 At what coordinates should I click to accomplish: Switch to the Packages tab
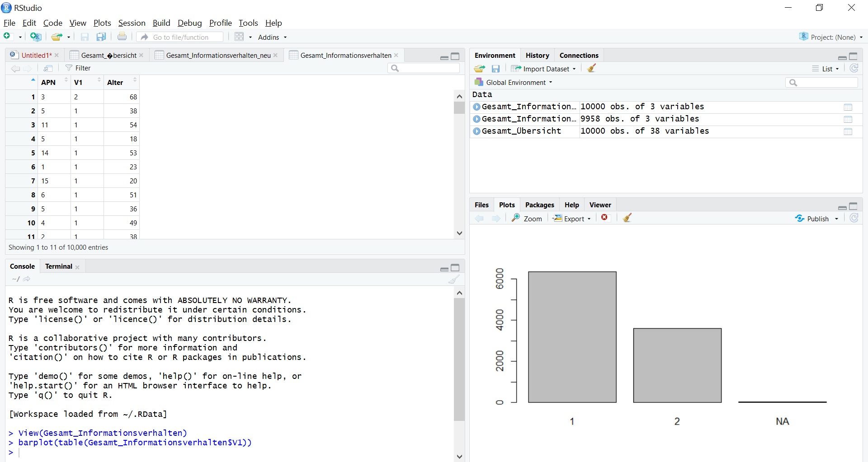pyautogui.click(x=539, y=205)
